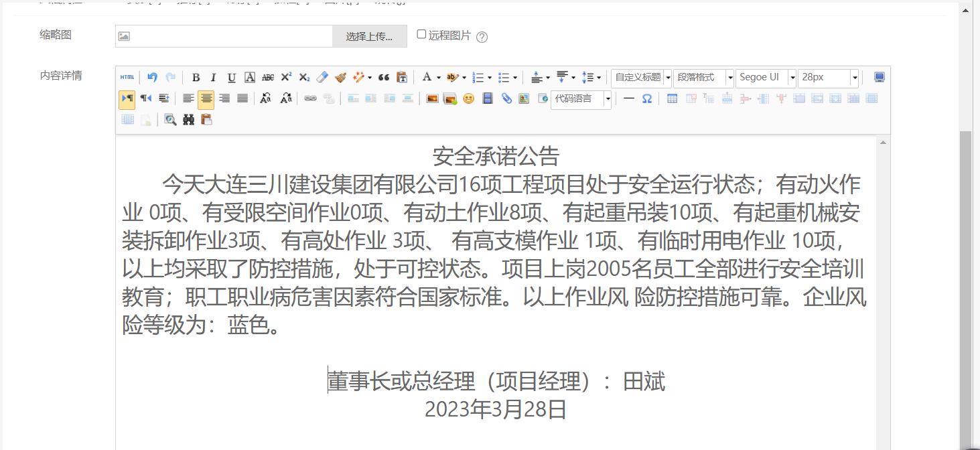Activate the format painter brush

tap(340, 78)
